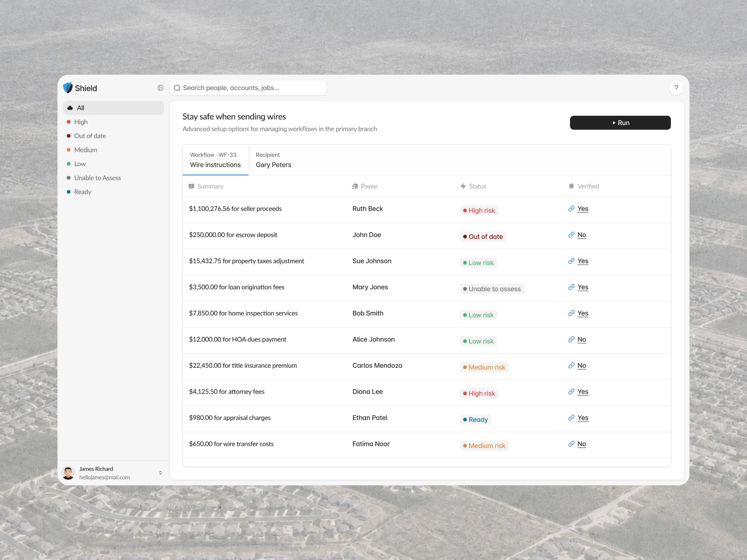Click link icon in John Doe row

click(571, 235)
